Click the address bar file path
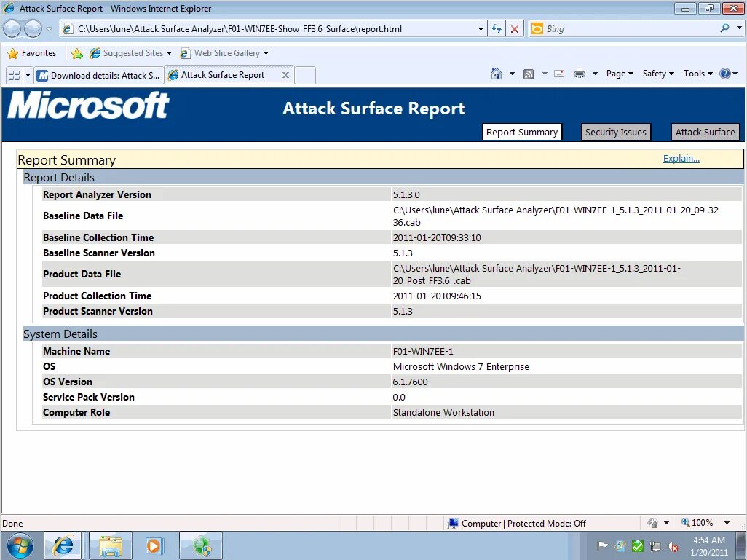Screen dimensions: 747x560 (x=240, y=29)
